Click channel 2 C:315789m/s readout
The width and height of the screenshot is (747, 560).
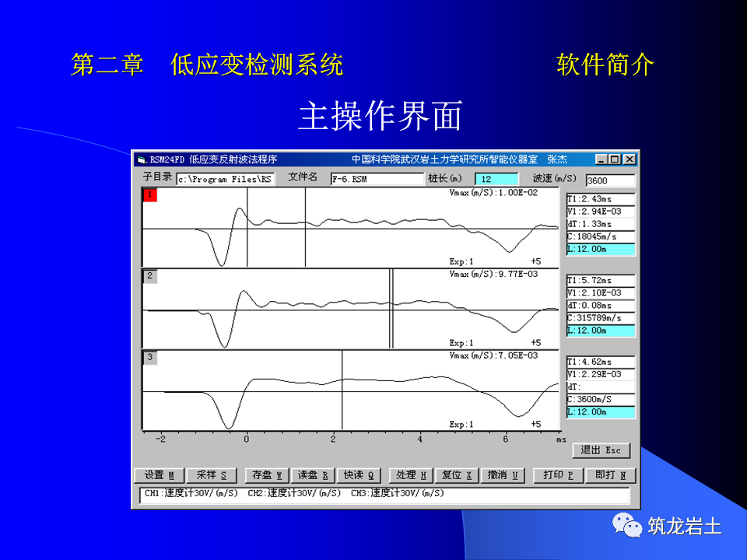tap(601, 318)
